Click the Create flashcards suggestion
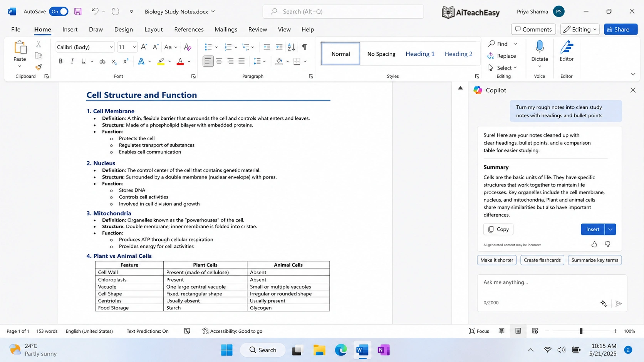The width and height of the screenshot is (644, 362). 542,260
